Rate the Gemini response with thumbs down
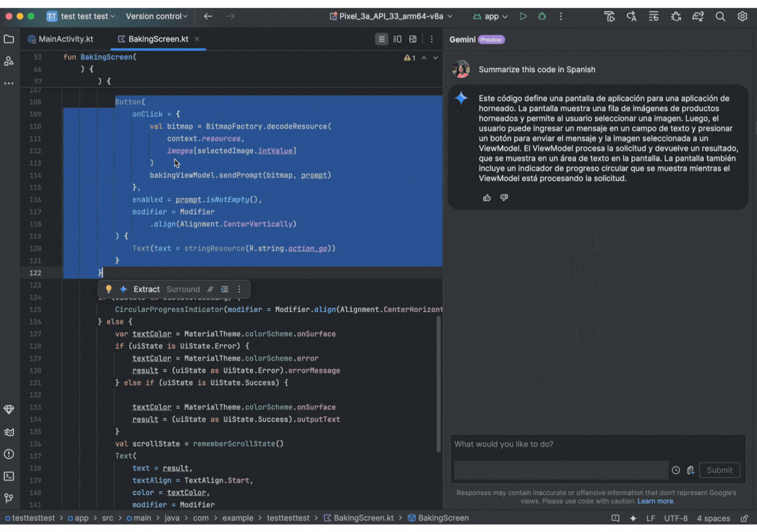This screenshot has height=532, width=757. [504, 198]
